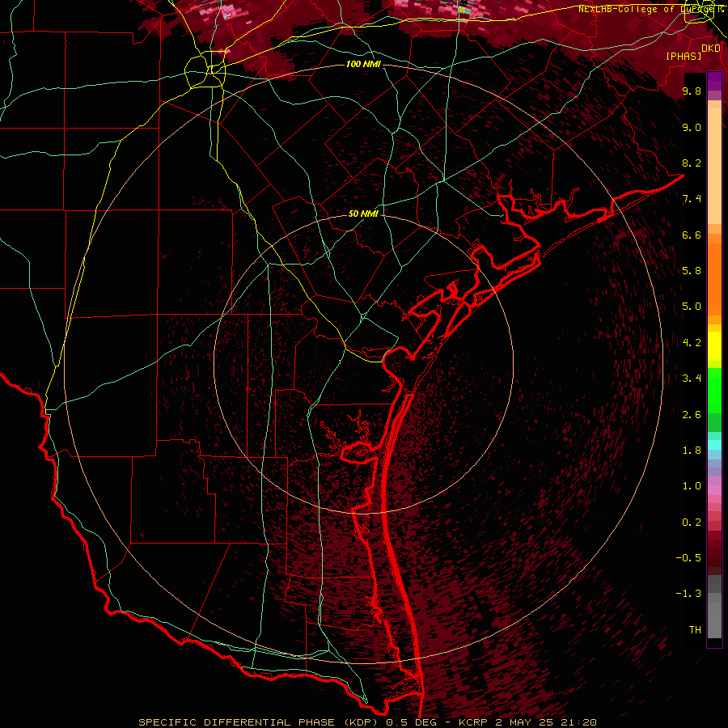The height and width of the screenshot is (728, 728).
Task: Click the 8.2 value on the color scale
Action: [x=692, y=163]
